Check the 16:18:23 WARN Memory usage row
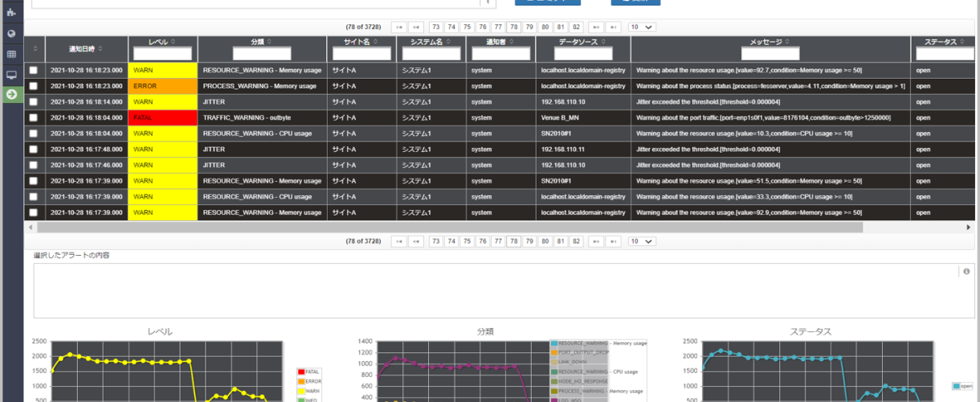Screen dimensions: 980x402 pos(34,70)
